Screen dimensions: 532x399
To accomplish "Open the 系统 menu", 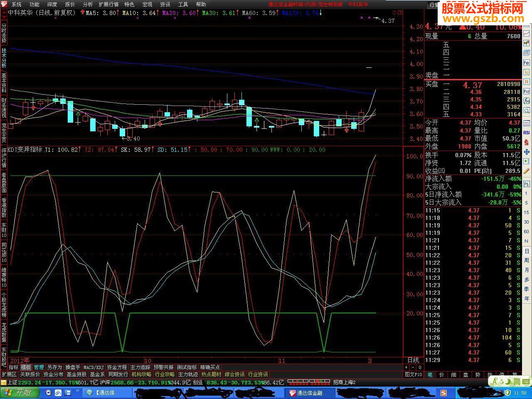I will tap(16, 4).
